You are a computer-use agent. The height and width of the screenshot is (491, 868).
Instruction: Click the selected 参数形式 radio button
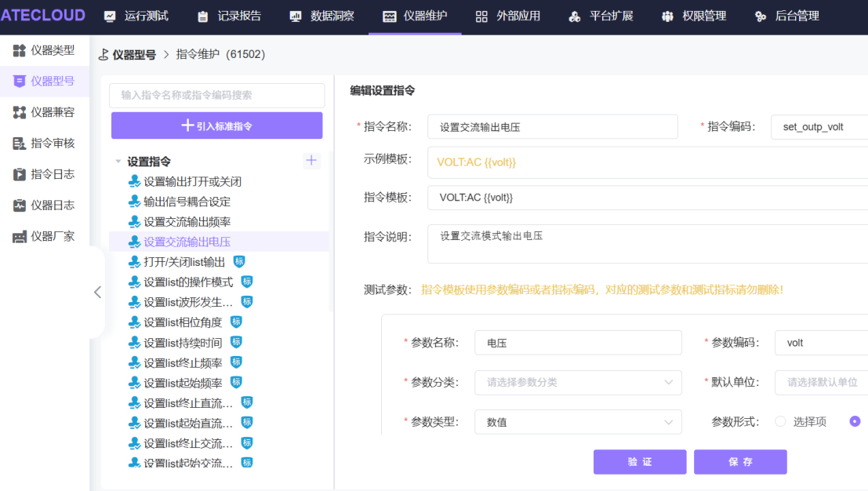(855, 422)
